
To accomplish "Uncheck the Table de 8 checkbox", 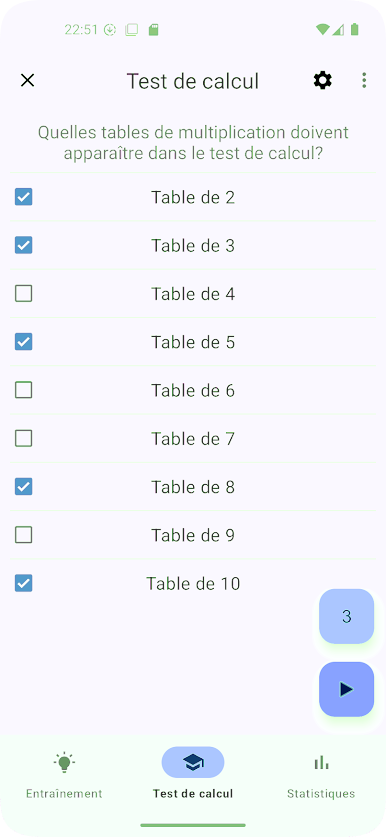I will pos(23,487).
